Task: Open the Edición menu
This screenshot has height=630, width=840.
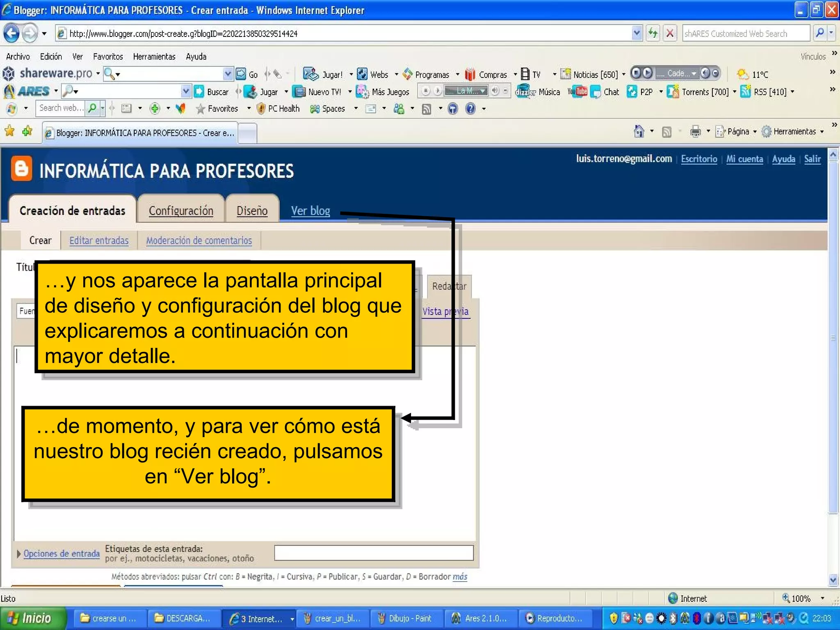Action: point(51,57)
